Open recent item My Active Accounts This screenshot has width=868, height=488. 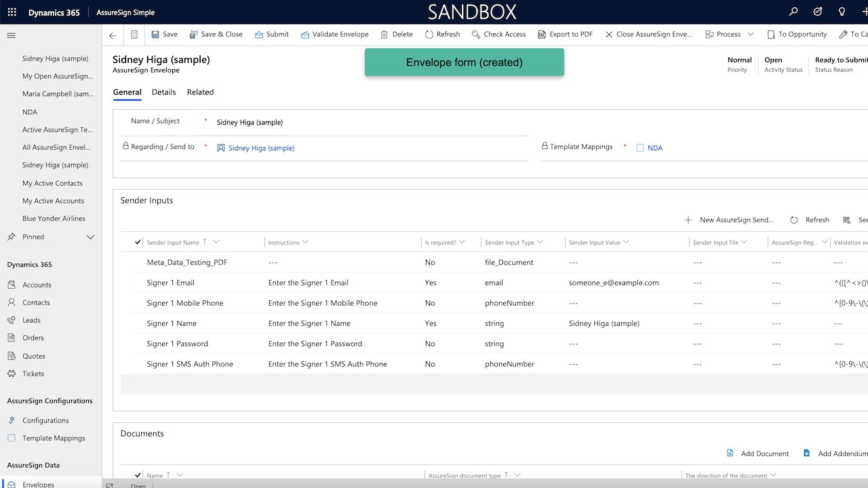coord(53,201)
